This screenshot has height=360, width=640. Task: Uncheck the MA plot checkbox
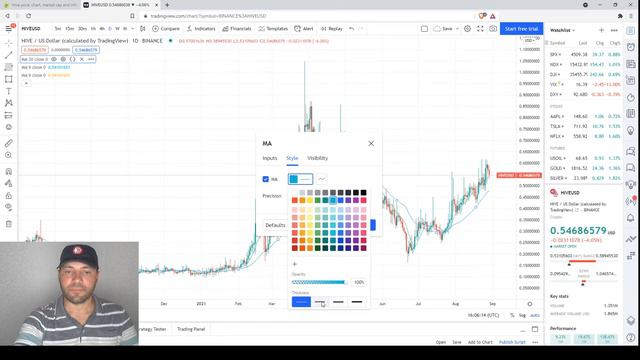(266, 179)
